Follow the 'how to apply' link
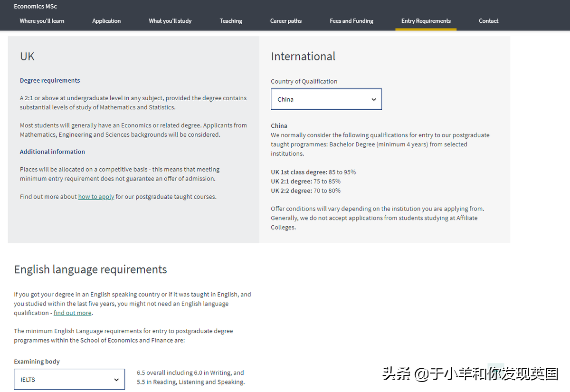The image size is (570, 392). click(x=96, y=197)
